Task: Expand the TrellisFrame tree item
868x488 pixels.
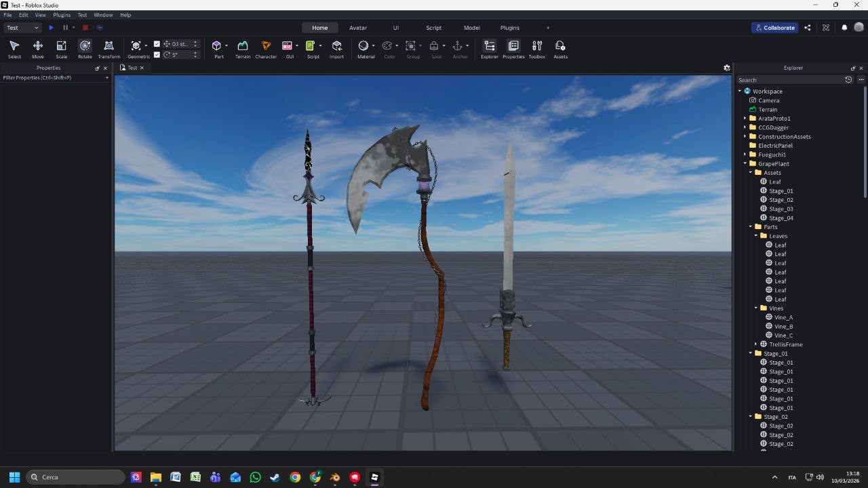Action: tap(755, 344)
